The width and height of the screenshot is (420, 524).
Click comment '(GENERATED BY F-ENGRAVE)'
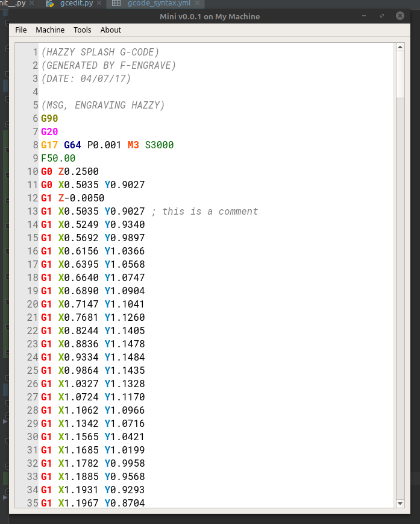108,66
